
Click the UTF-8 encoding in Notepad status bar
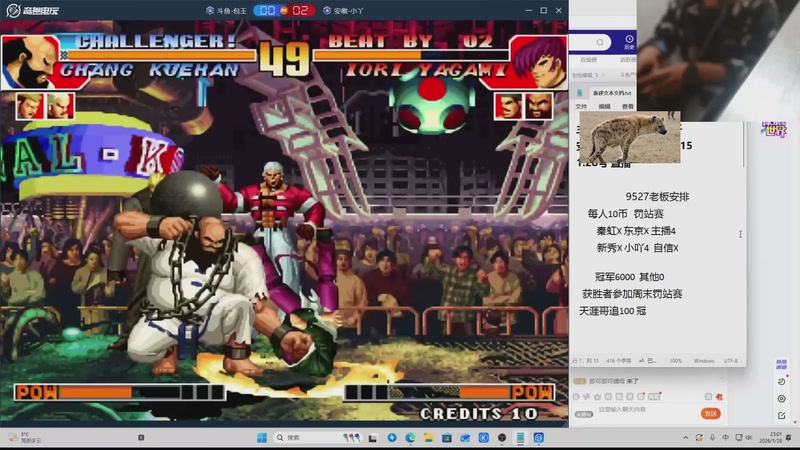[x=731, y=361]
